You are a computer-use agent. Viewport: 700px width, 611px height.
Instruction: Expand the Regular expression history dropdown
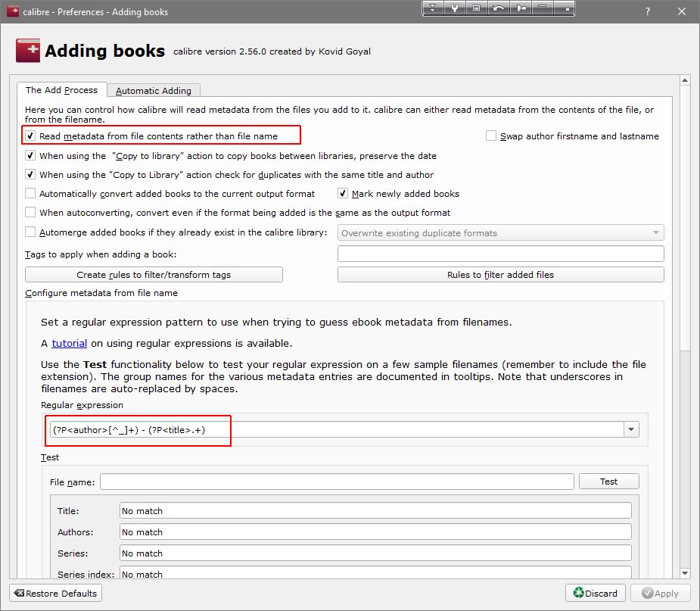[x=631, y=429]
